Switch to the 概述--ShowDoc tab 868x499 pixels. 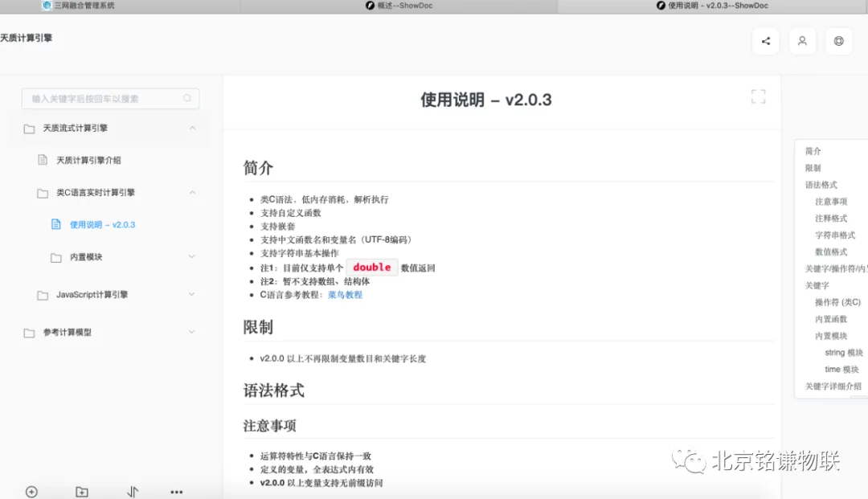[400, 6]
